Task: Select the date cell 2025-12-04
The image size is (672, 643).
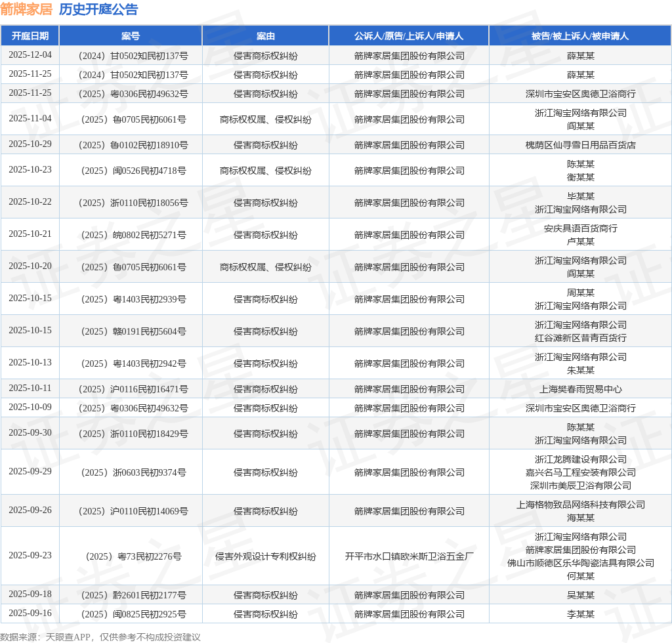Action: [x=30, y=55]
